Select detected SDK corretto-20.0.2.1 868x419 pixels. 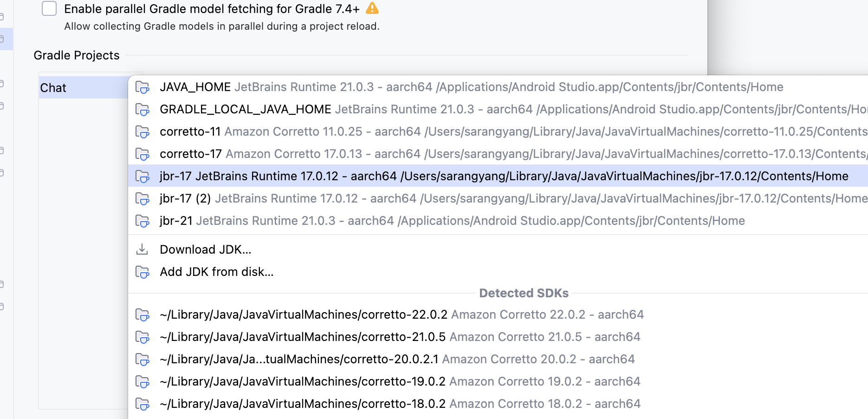tap(498, 359)
